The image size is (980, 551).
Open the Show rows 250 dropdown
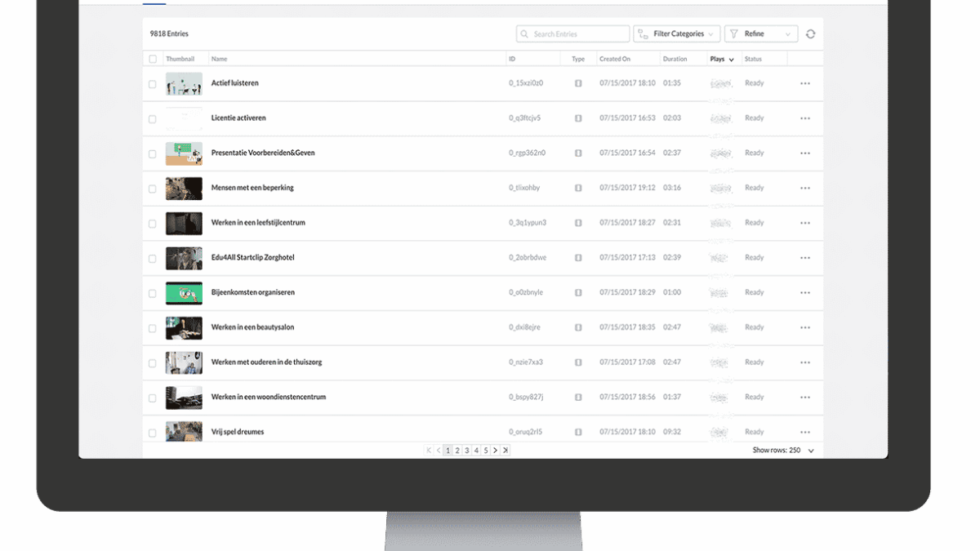tap(783, 451)
